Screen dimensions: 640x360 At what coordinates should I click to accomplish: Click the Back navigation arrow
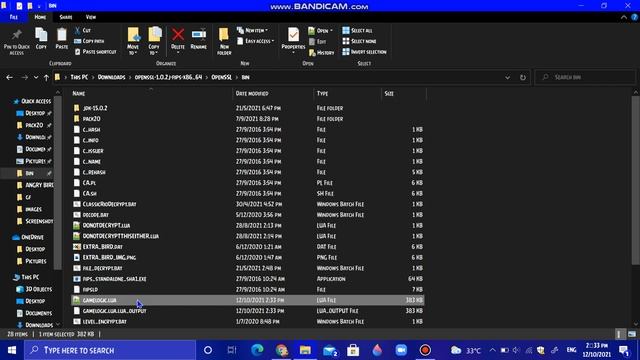tap(9, 77)
